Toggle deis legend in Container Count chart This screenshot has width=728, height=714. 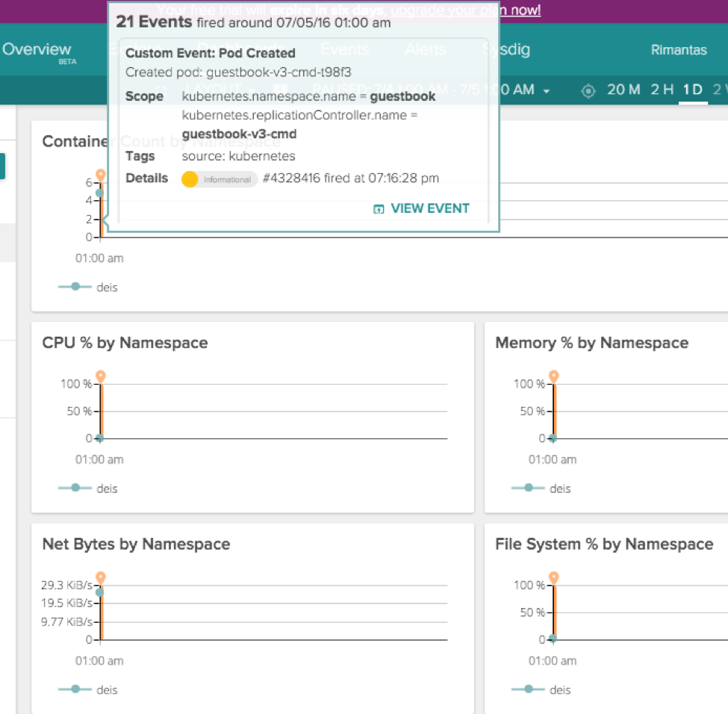88,287
